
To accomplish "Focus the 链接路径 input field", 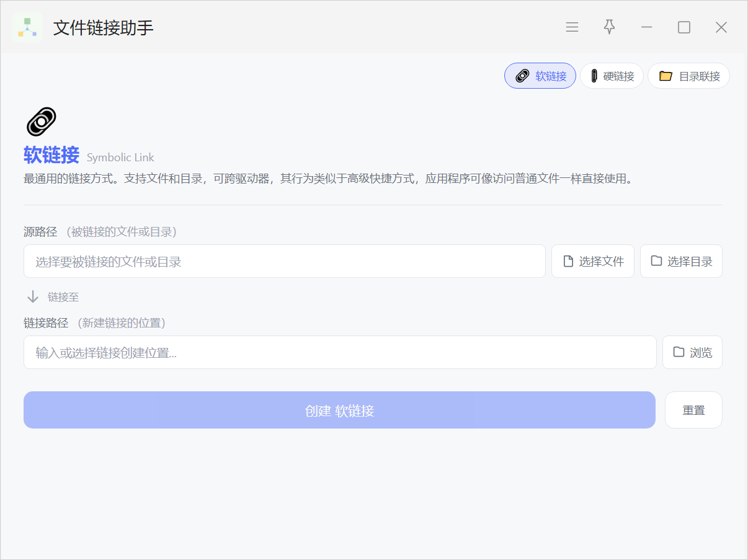I will click(x=339, y=352).
